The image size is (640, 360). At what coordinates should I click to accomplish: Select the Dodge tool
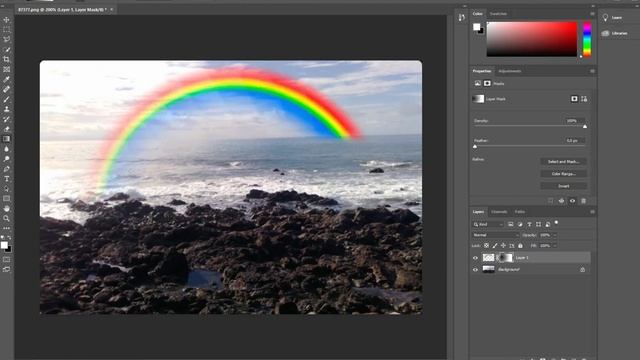7,159
